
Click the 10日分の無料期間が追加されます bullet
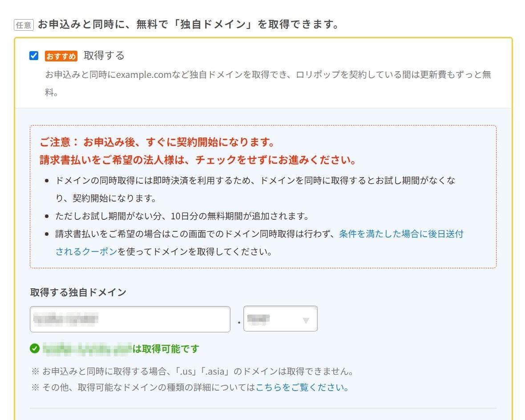pyautogui.click(x=182, y=216)
